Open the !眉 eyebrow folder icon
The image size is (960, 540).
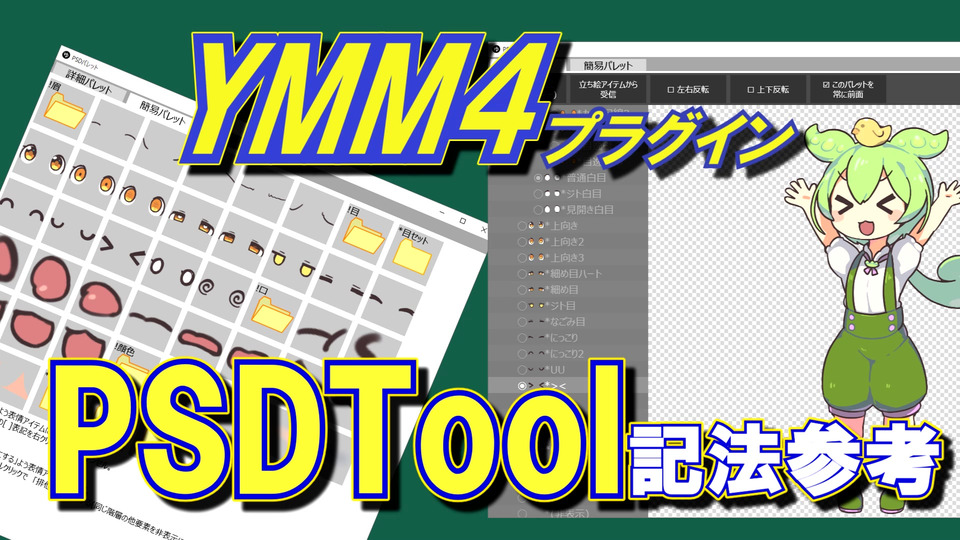coord(63,110)
